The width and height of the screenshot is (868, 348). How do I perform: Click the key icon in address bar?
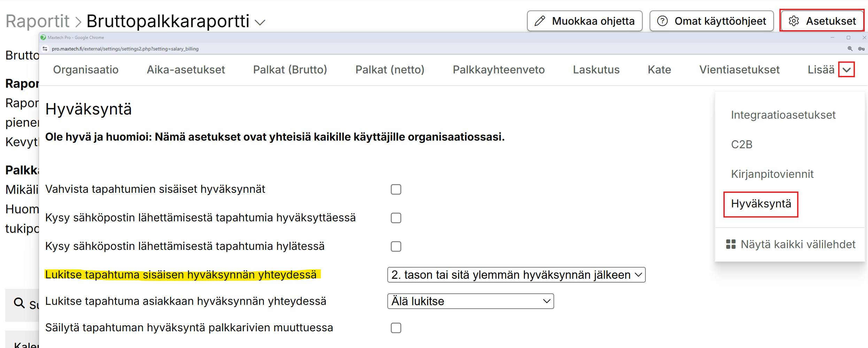pos(861,49)
